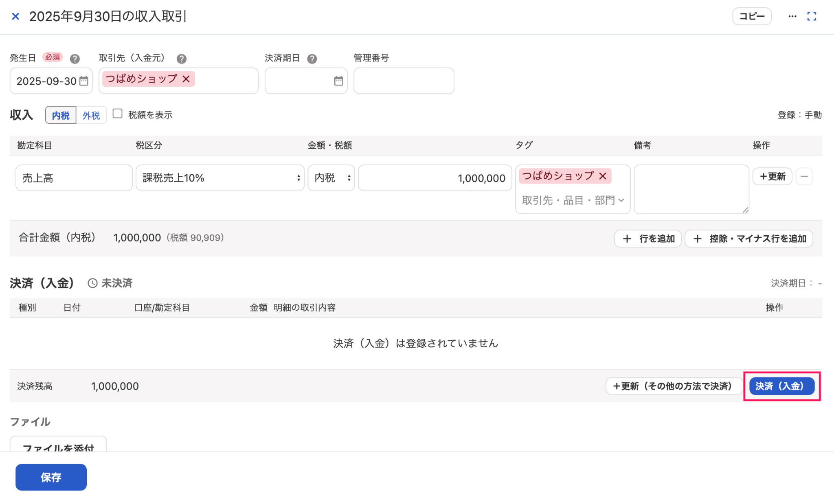Open the three-dot more options menu
Screen dimensions: 834x504
tap(792, 16)
